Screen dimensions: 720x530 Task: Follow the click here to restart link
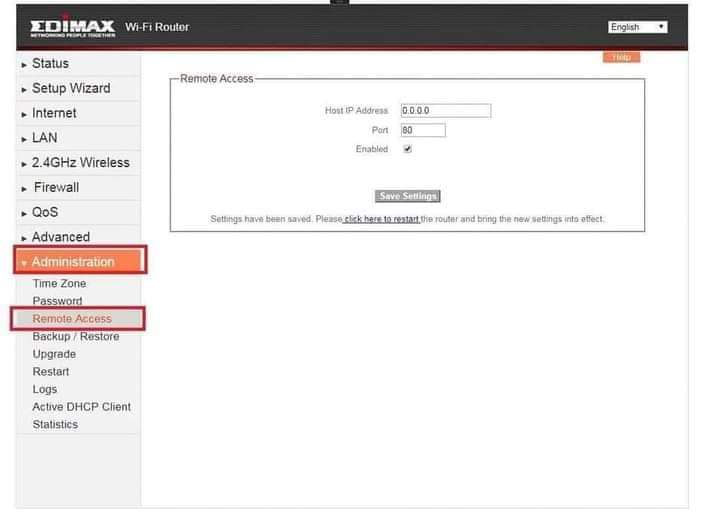pyautogui.click(x=381, y=219)
